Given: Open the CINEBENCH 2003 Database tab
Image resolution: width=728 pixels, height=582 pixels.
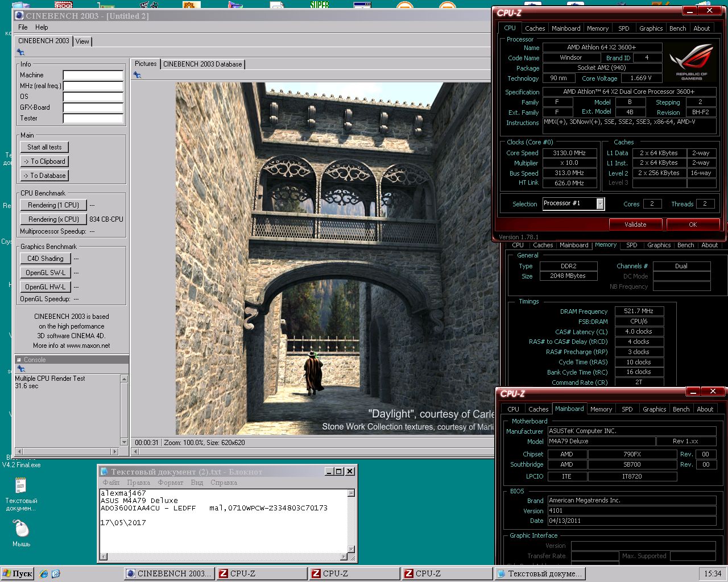Looking at the screenshot, I should click(x=202, y=64).
